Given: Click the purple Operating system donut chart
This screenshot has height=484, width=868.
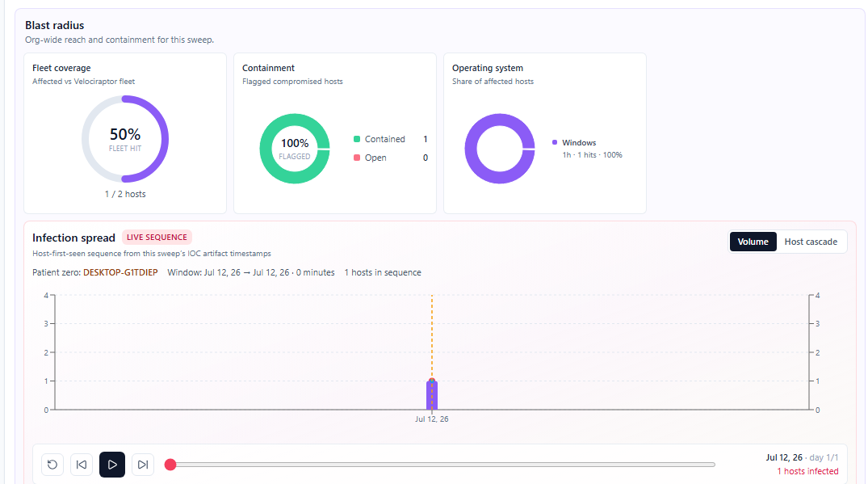Looking at the screenshot, I should [500, 149].
